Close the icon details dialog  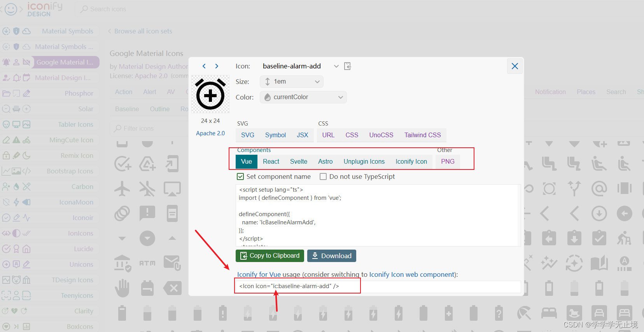point(515,66)
